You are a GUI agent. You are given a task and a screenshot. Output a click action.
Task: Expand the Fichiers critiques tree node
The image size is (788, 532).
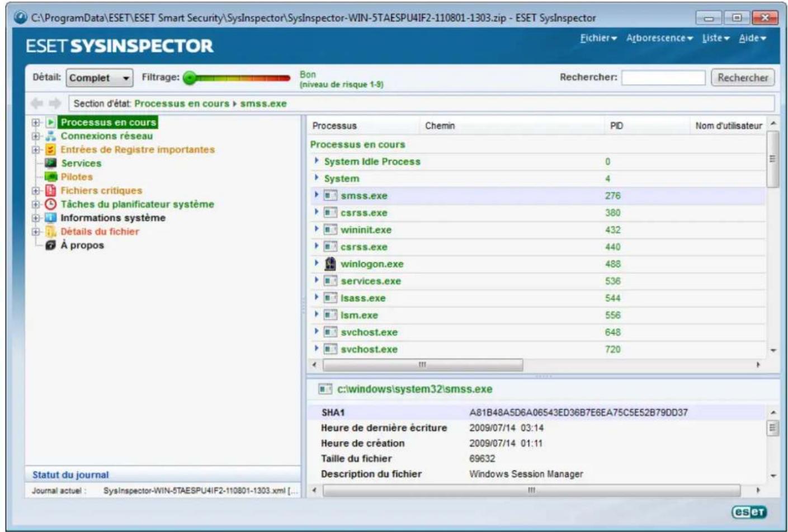(x=36, y=190)
